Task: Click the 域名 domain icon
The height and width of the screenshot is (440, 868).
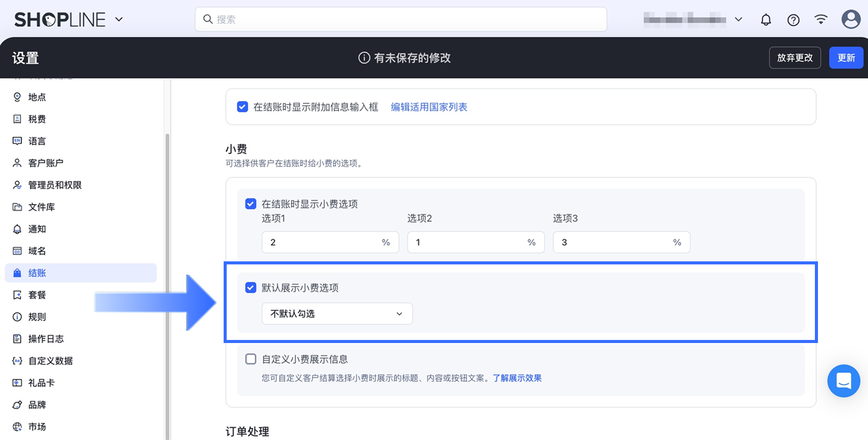Action: pyautogui.click(x=17, y=251)
